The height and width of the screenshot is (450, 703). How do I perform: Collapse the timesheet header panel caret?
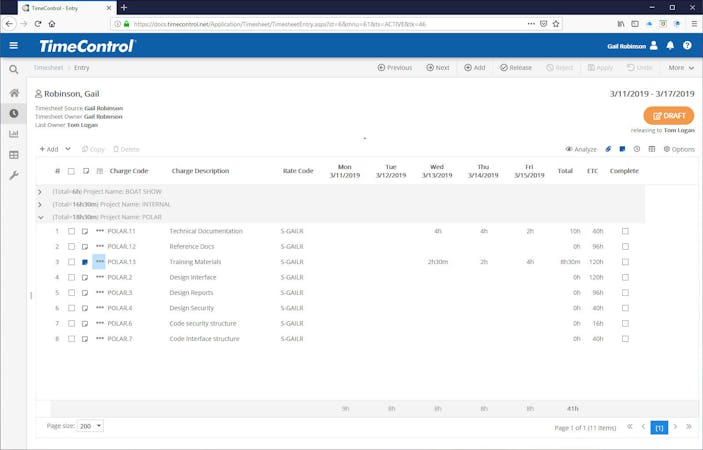[x=365, y=138]
